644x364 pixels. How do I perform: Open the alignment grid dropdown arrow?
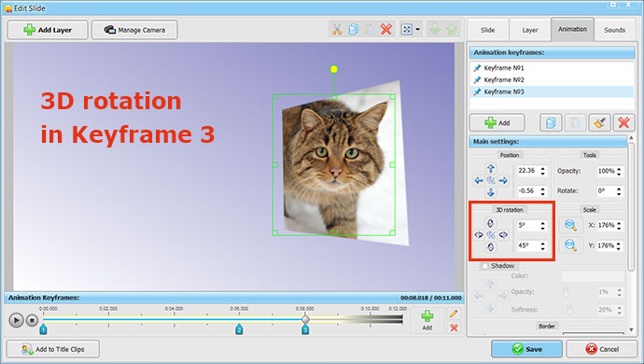click(418, 30)
